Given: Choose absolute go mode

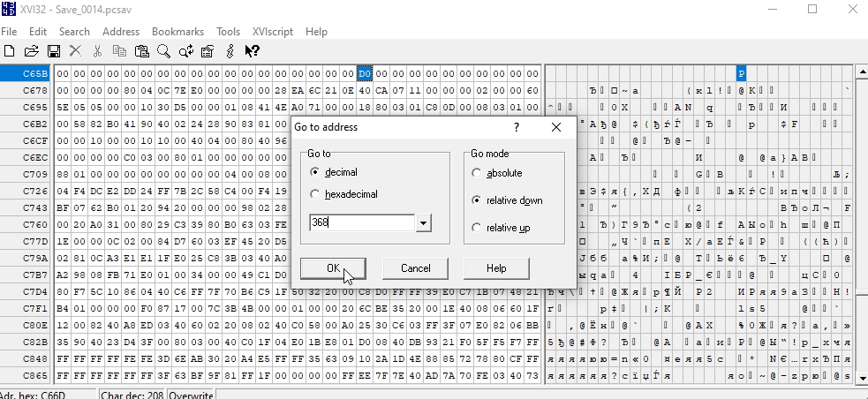Looking at the screenshot, I should [477, 173].
